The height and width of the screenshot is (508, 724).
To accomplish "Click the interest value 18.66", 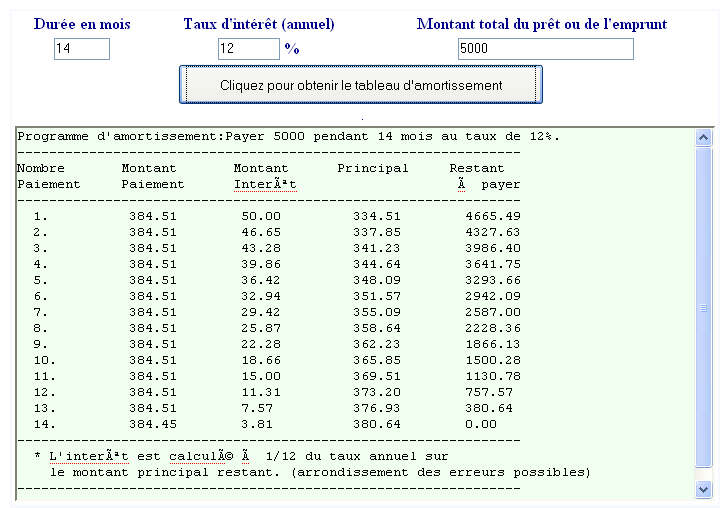I will coord(261,360).
